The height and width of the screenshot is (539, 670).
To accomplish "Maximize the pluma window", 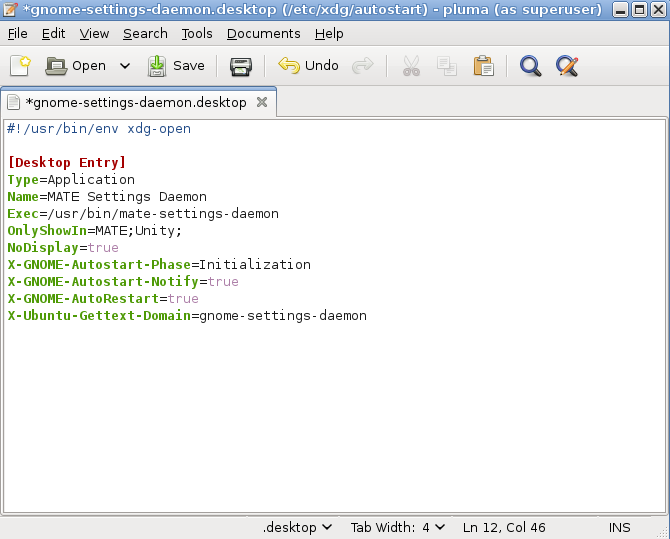I will (x=639, y=9).
